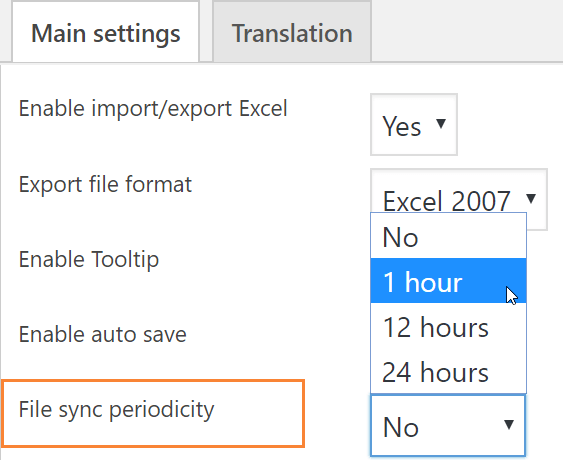Click the Excel 2007 value text
The image size is (563, 460).
446,200
